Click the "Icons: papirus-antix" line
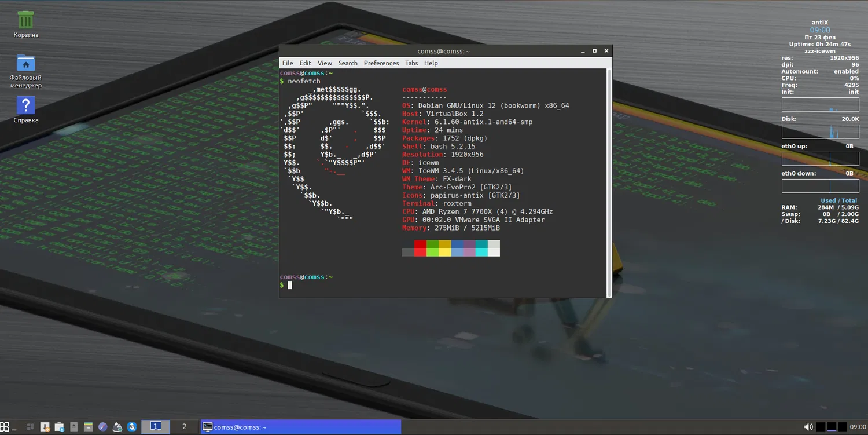 pyautogui.click(x=461, y=195)
